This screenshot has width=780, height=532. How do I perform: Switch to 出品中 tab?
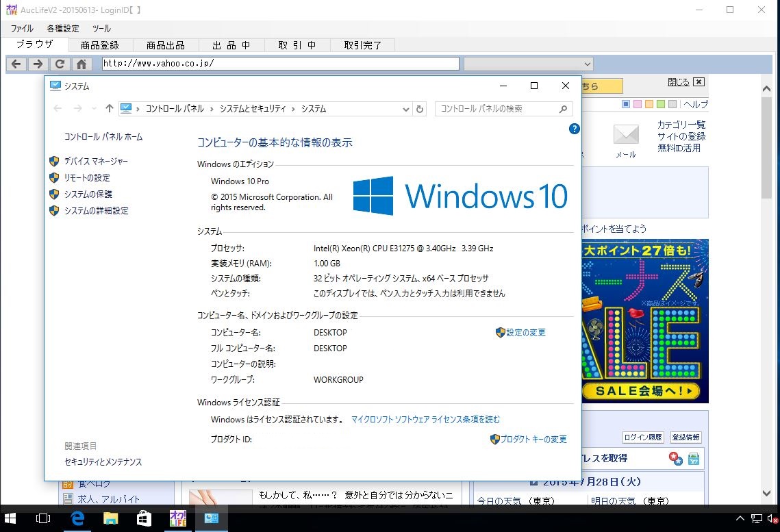231,45
